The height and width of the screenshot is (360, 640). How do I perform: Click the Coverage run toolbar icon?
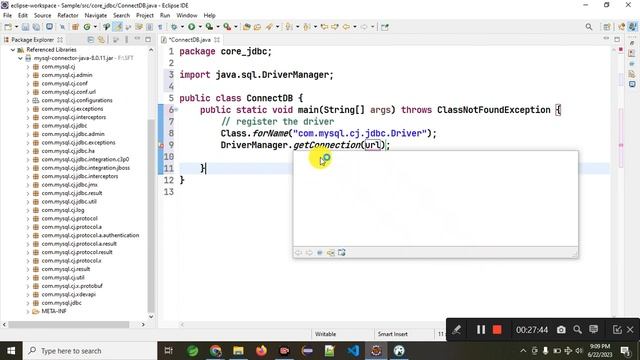209,27
